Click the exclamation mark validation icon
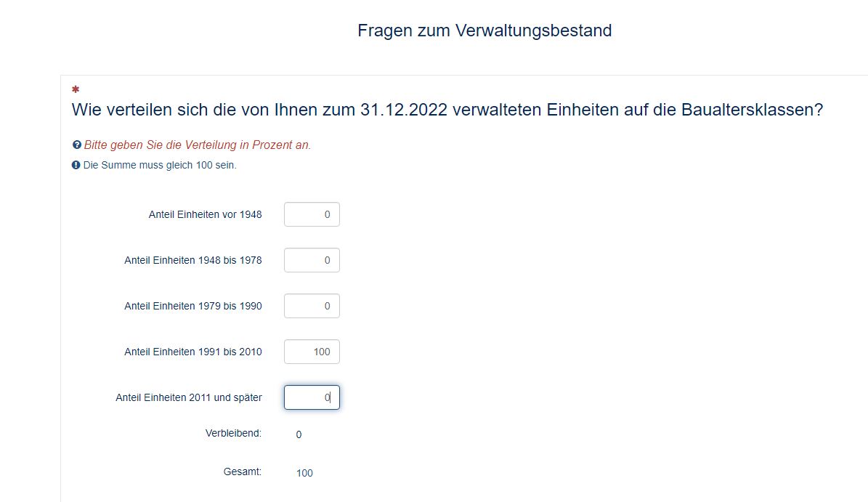The height and width of the screenshot is (502, 868). click(76, 165)
